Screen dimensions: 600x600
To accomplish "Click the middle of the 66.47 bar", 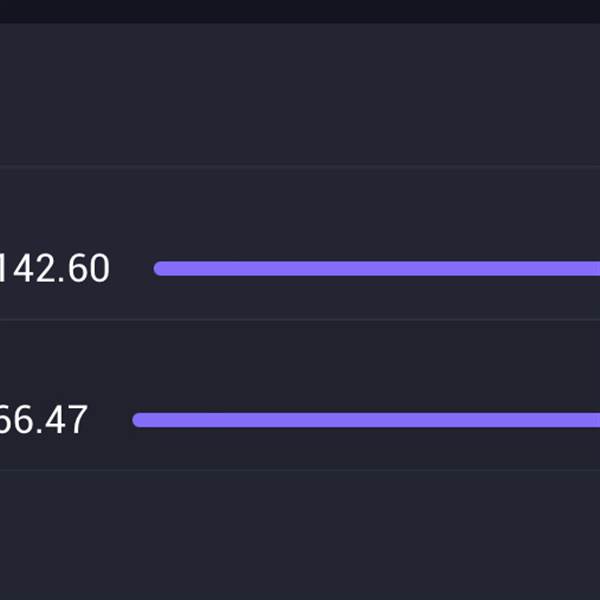I will [367, 420].
